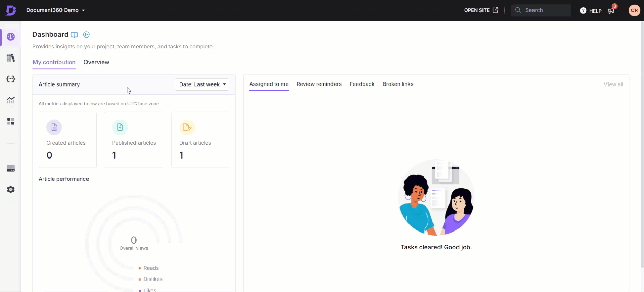Open the CR user avatar menu
Image resolution: width=644 pixels, height=292 pixels.
(x=635, y=10)
